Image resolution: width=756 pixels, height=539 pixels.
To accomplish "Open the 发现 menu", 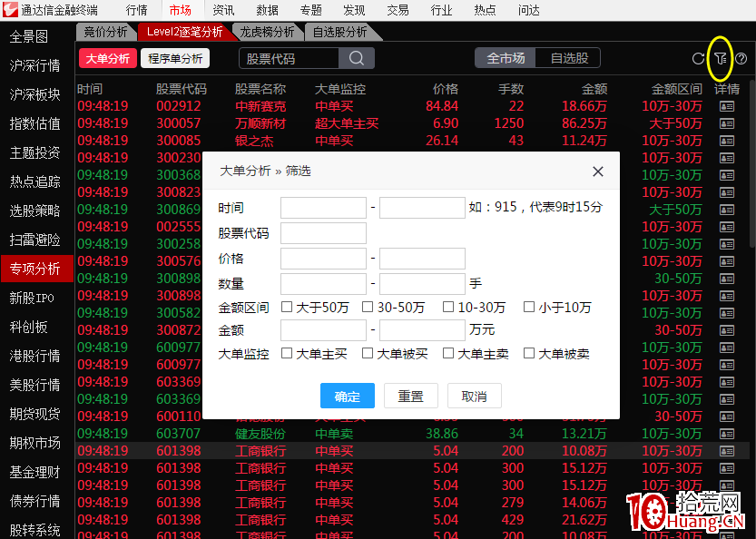I will click(354, 10).
